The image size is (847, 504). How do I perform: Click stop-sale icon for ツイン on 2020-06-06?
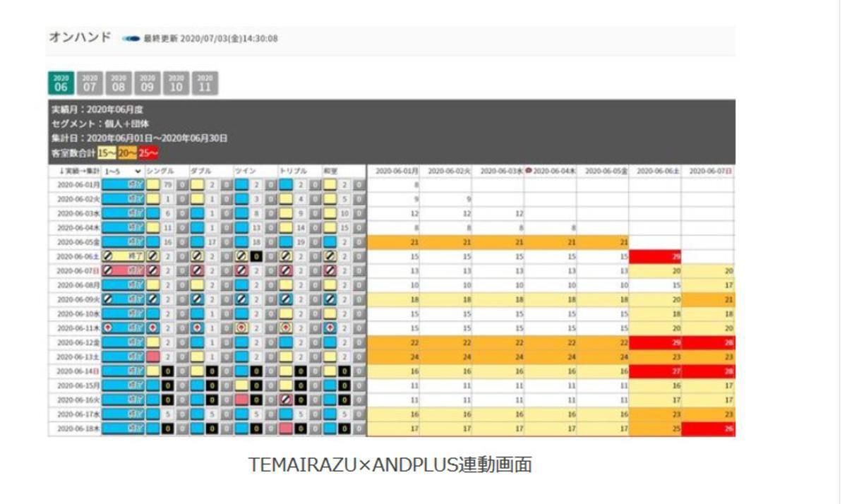coord(241,257)
